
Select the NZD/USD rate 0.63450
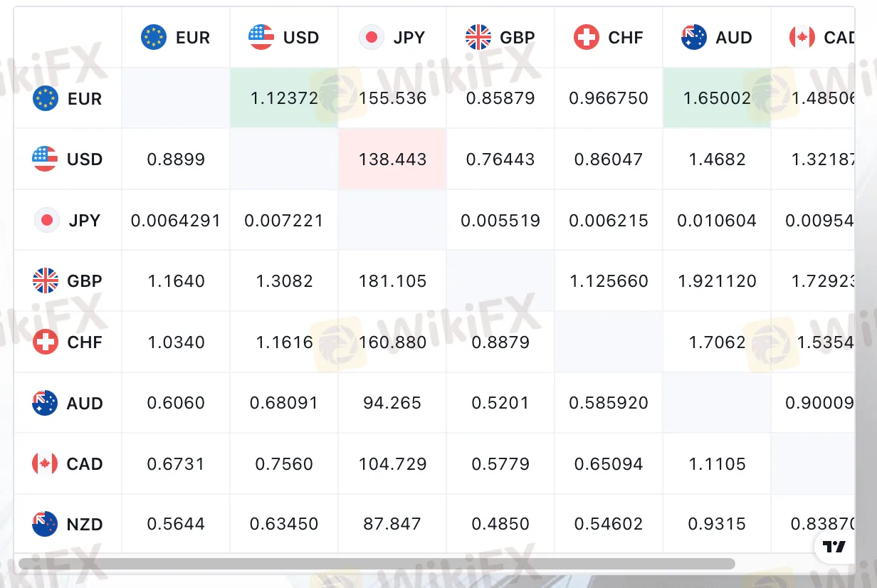pos(284,525)
